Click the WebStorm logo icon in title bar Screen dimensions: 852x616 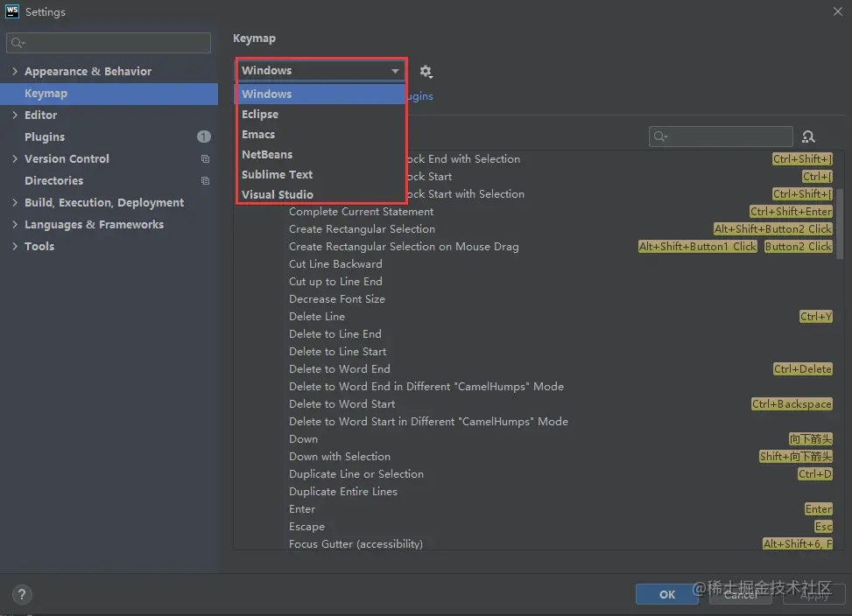12,11
